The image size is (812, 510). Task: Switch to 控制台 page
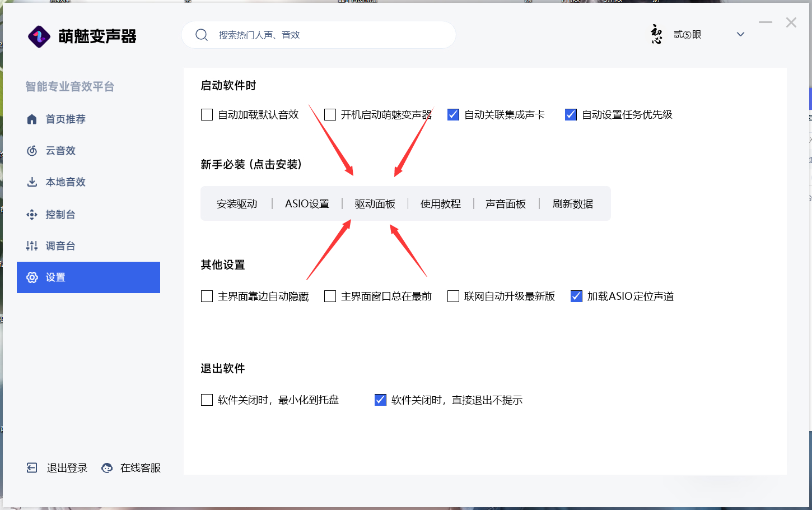pos(88,215)
